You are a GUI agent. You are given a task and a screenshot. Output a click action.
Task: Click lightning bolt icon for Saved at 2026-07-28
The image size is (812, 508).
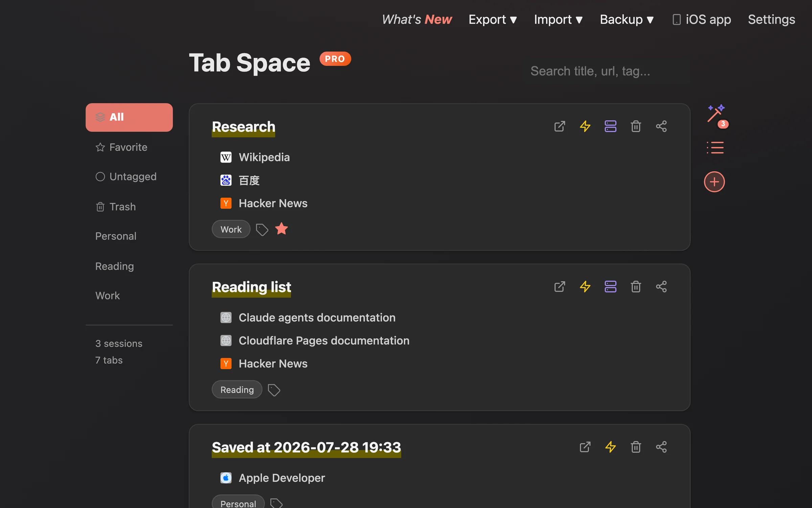coord(610,447)
